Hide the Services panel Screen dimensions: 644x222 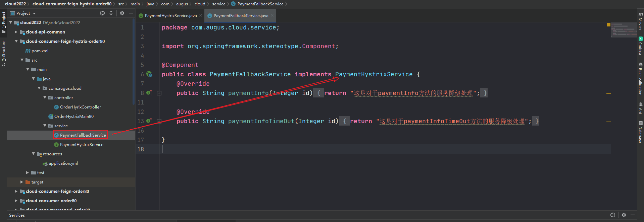[633, 215]
